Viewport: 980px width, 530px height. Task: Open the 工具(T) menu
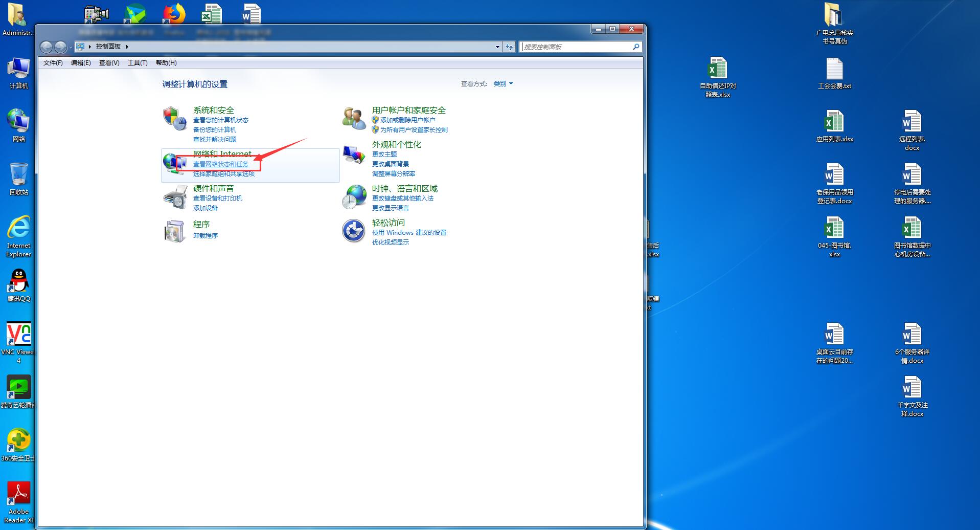click(x=138, y=63)
